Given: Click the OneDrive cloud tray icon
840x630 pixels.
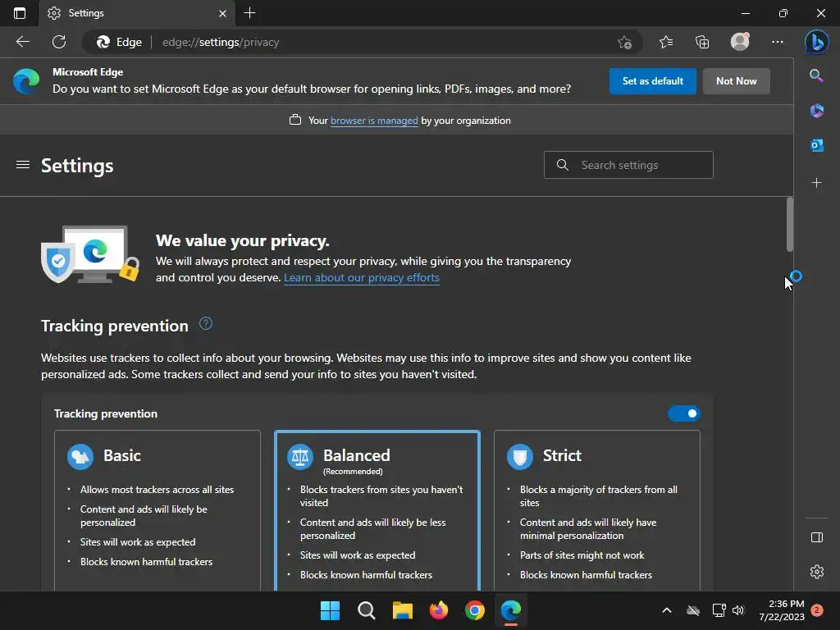Looking at the screenshot, I should pos(693,610).
